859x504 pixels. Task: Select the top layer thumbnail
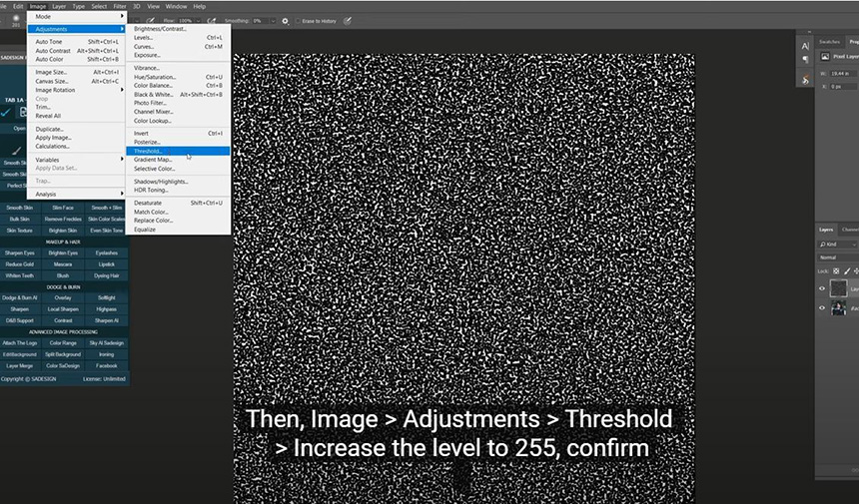[x=839, y=288]
